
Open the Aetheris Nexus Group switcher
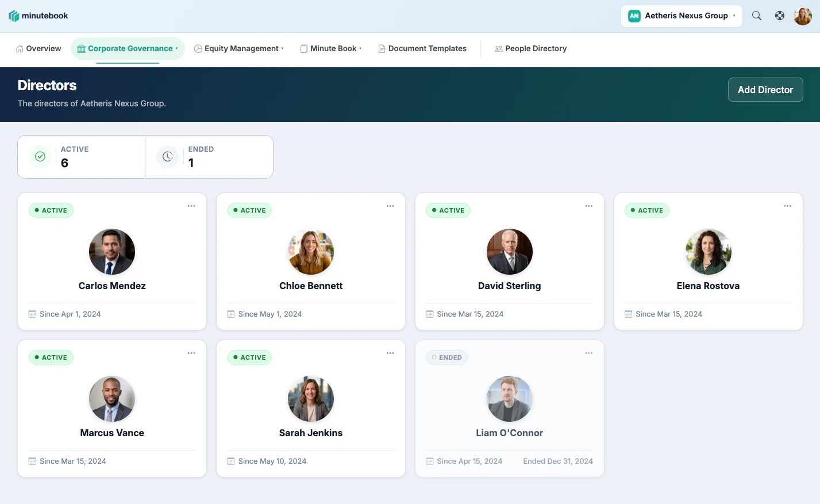coord(682,16)
